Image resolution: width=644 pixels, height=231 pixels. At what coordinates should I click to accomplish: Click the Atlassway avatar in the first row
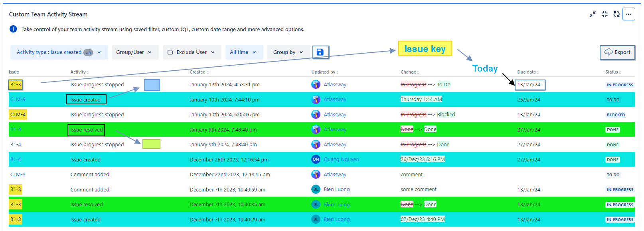tap(316, 85)
